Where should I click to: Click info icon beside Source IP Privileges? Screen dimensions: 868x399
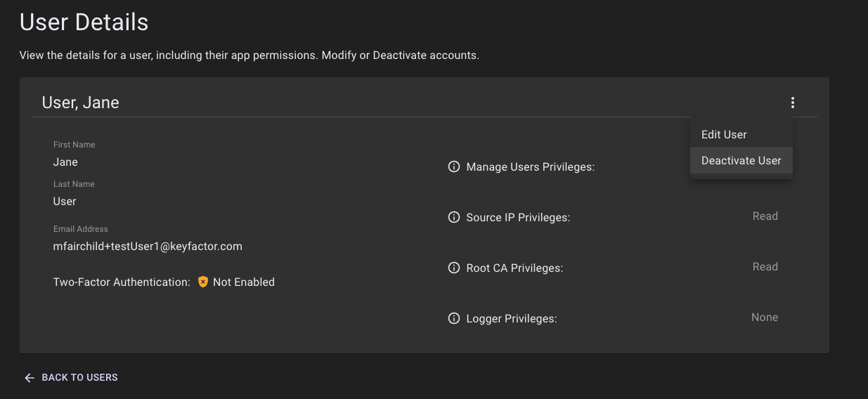pos(454,218)
